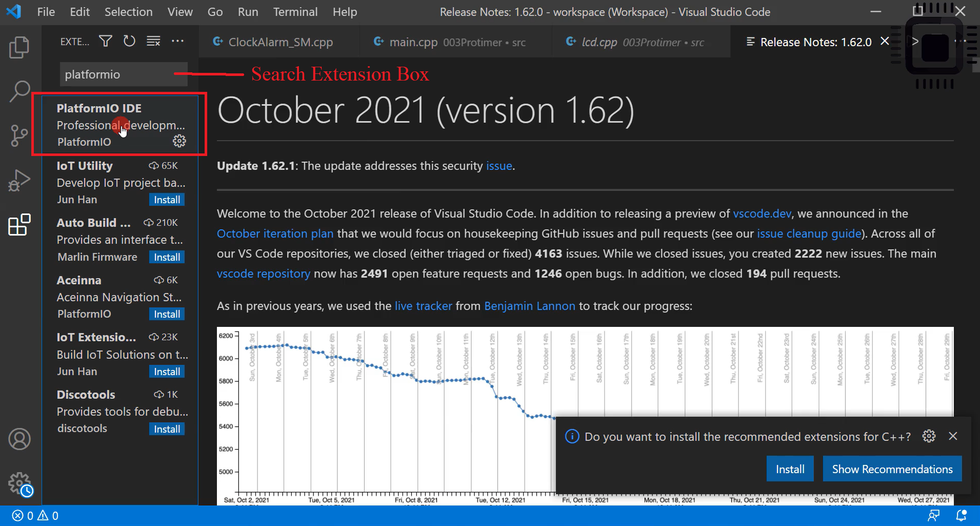Close the Release Notes tab
This screenshot has height=526, width=980.
[885, 41]
